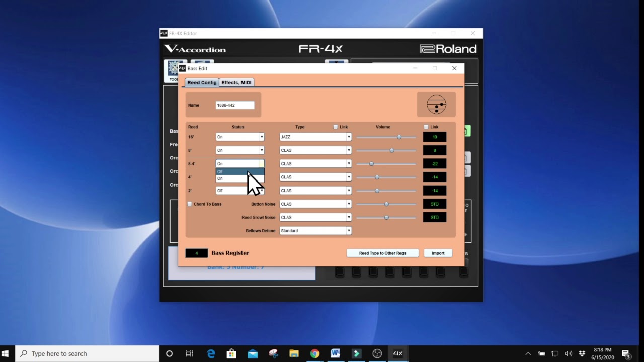Click the 16' reed volume slider
This screenshot has width=644, height=362.
click(x=386, y=137)
